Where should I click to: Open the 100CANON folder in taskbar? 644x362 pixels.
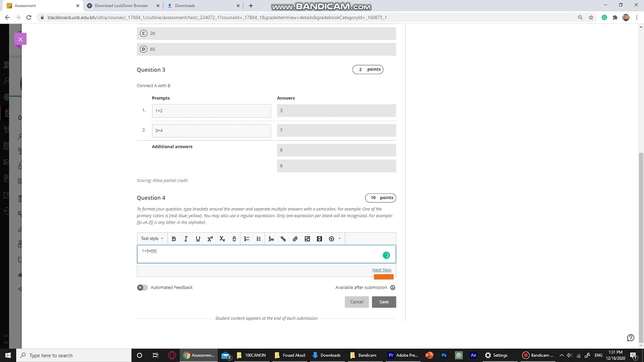pos(252,355)
